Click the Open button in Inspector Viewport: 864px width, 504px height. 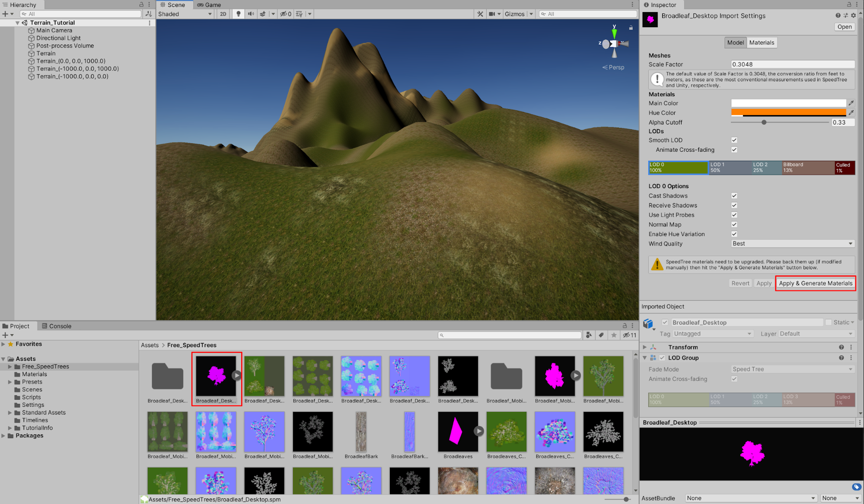844,27
